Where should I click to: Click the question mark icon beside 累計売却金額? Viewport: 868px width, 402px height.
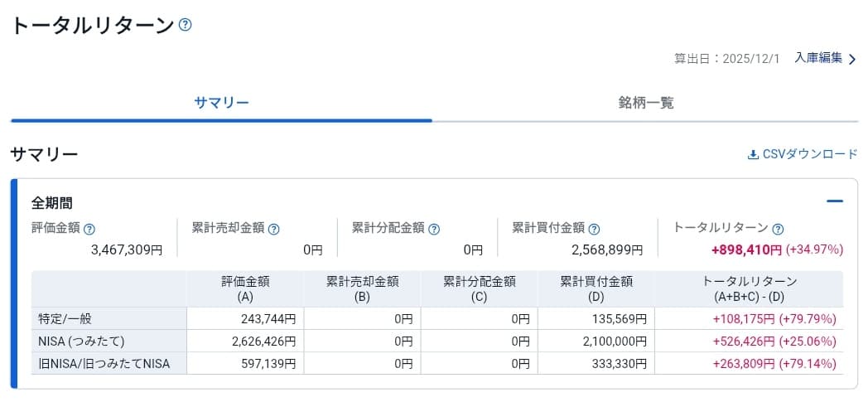coord(273,229)
